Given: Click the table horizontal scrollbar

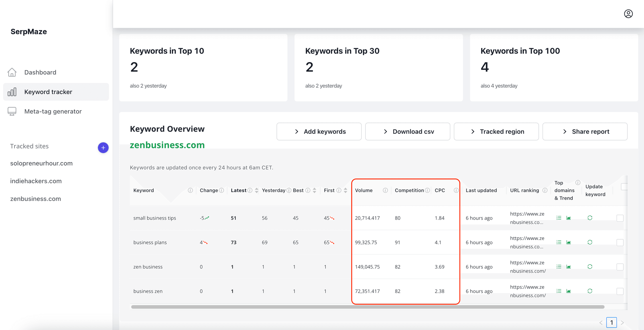Looking at the screenshot, I should (368, 307).
